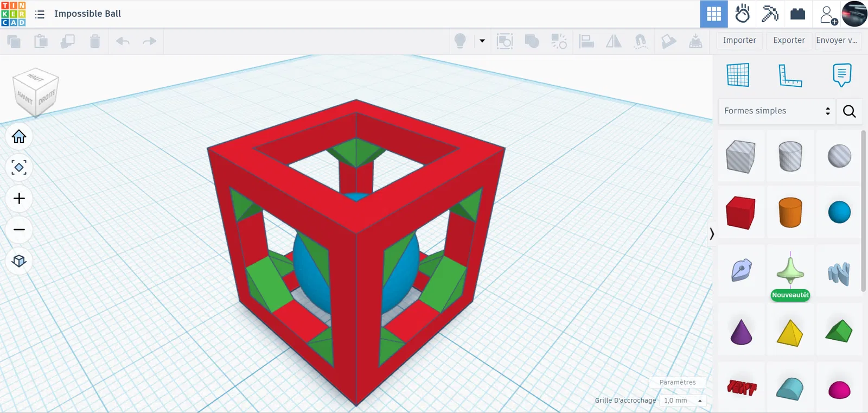The image size is (868, 413).
Task: Select the Ruler tool
Action: (790, 75)
